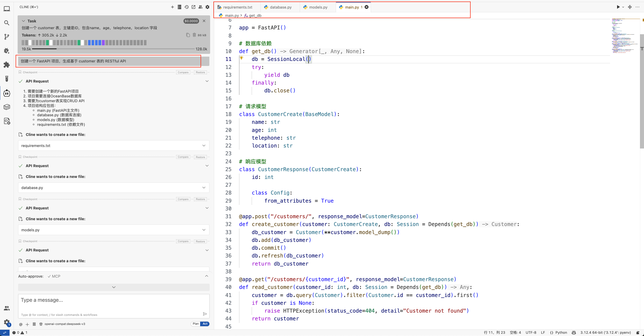644x336 pixels.
Task: Open Cline settings gear icon
Action: click(x=207, y=7)
